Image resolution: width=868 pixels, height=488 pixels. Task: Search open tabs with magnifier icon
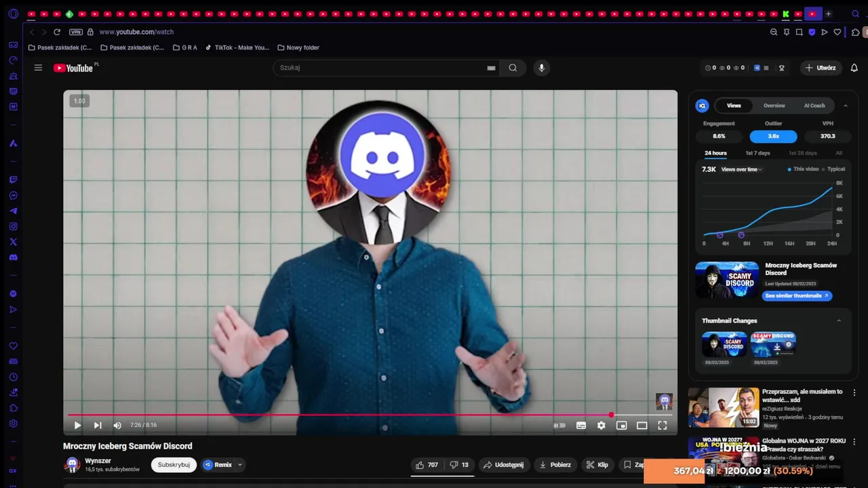856,14
